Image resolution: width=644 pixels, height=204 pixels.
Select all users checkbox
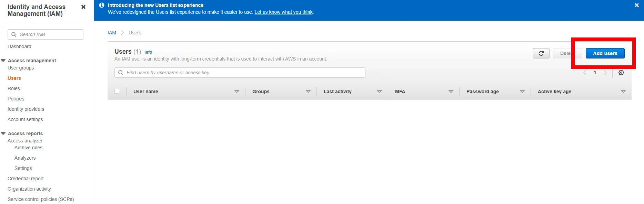117,91
